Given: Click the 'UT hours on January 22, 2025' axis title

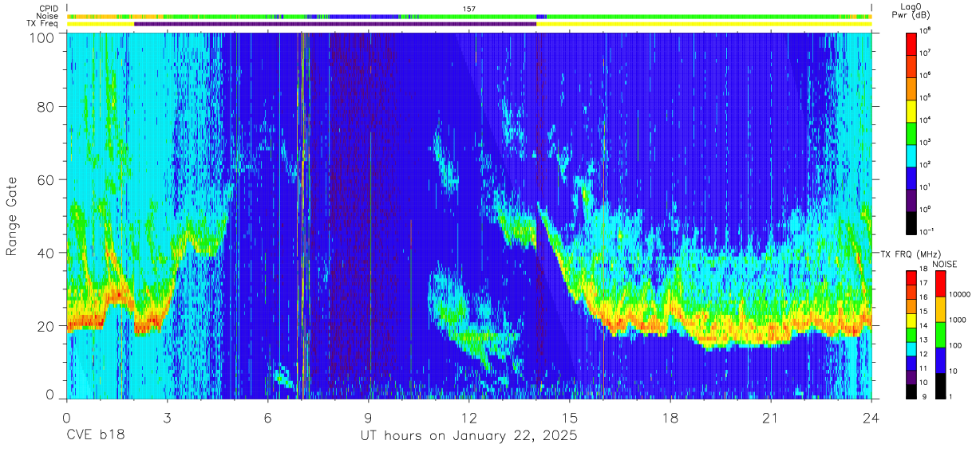Looking at the screenshot, I should (x=469, y=435).
